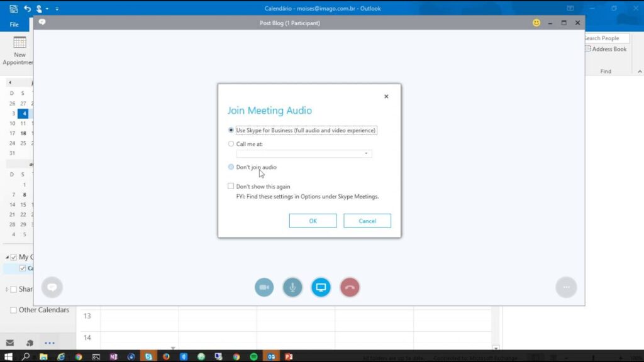Open Touch/Mouse mode button in Outlook toolbar
644x362 pixels.
click(39, 8)
